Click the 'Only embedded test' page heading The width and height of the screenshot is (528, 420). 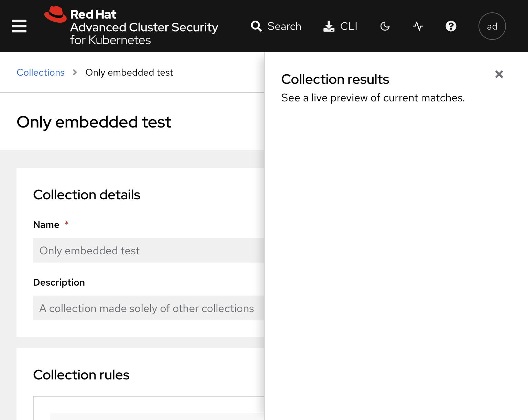(94, 122)
